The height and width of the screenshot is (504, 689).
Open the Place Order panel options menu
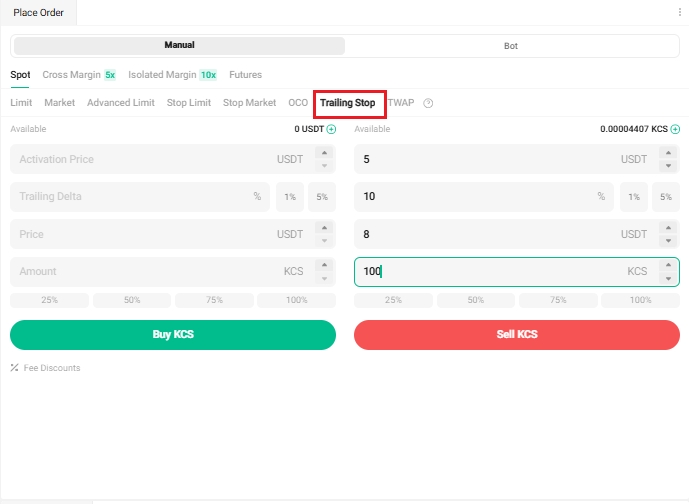[x=680, y=12]
